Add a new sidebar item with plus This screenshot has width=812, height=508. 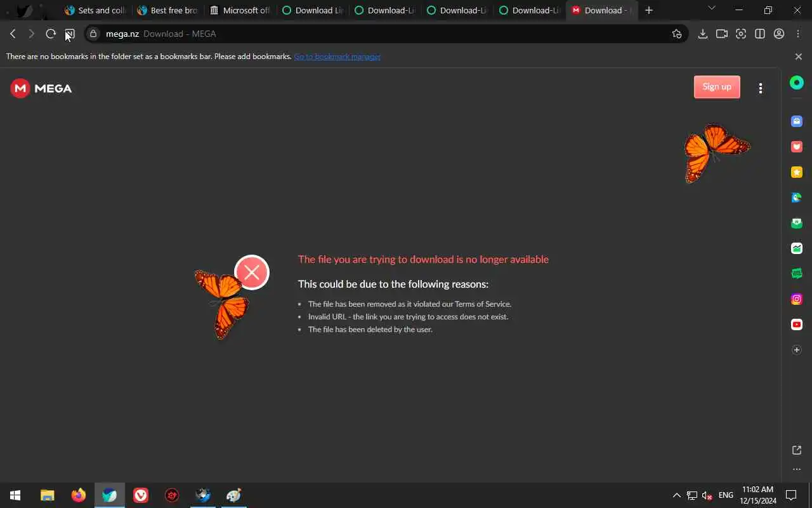(797, 350)
